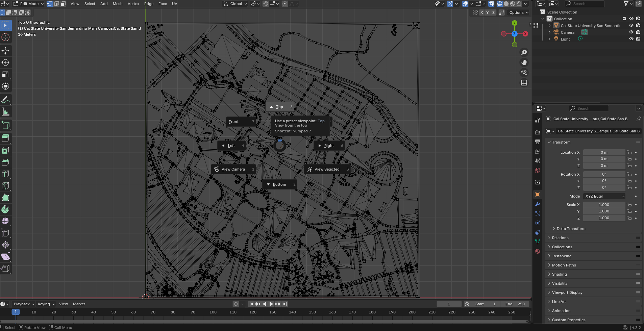
Task: Click End frame 250 field
Action: pyautogui.click(x=515, y=304)
